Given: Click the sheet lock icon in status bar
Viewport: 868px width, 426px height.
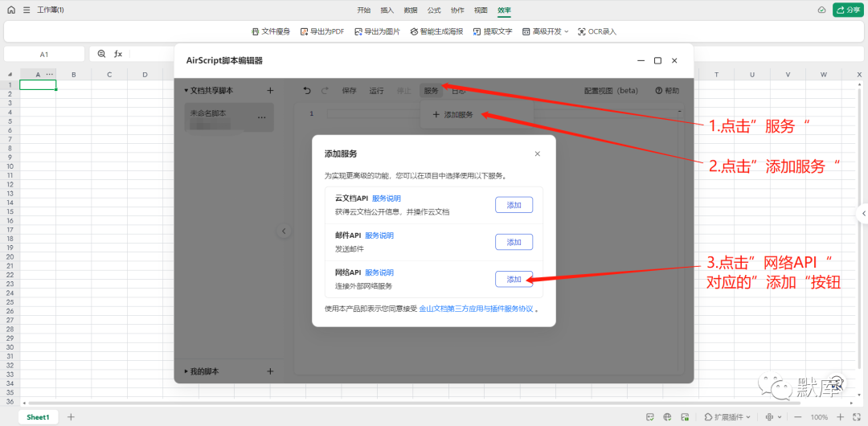Looking at the screenshot, I should (x=685, y=417).
